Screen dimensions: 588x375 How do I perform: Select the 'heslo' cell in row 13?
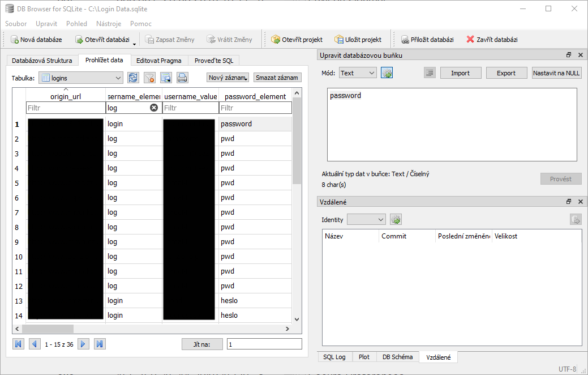click(255, 301)
